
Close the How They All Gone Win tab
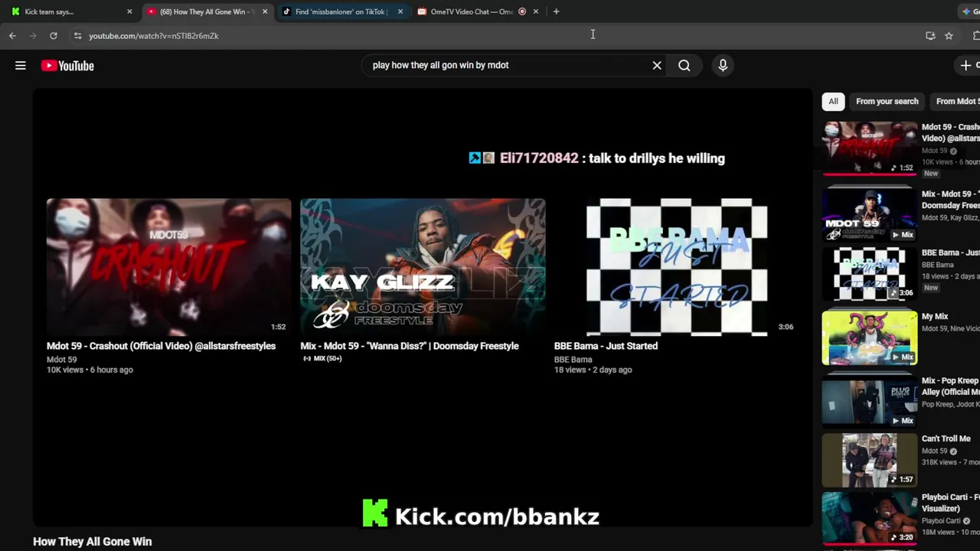(x=265, y=11)
